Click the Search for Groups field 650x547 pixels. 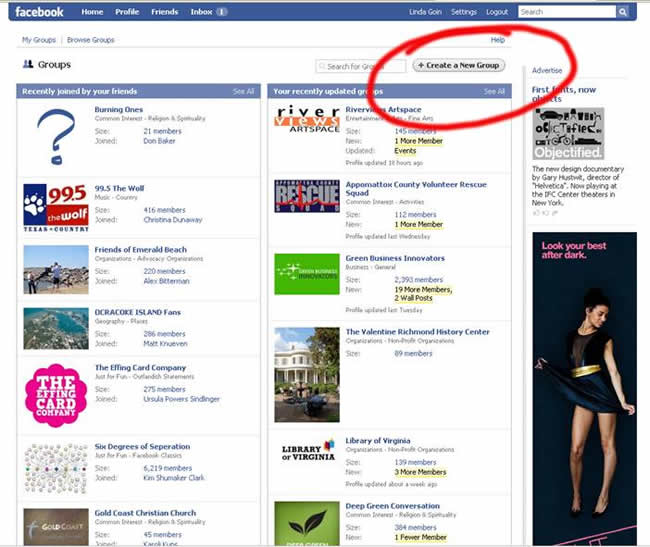[x=360, y=66]
